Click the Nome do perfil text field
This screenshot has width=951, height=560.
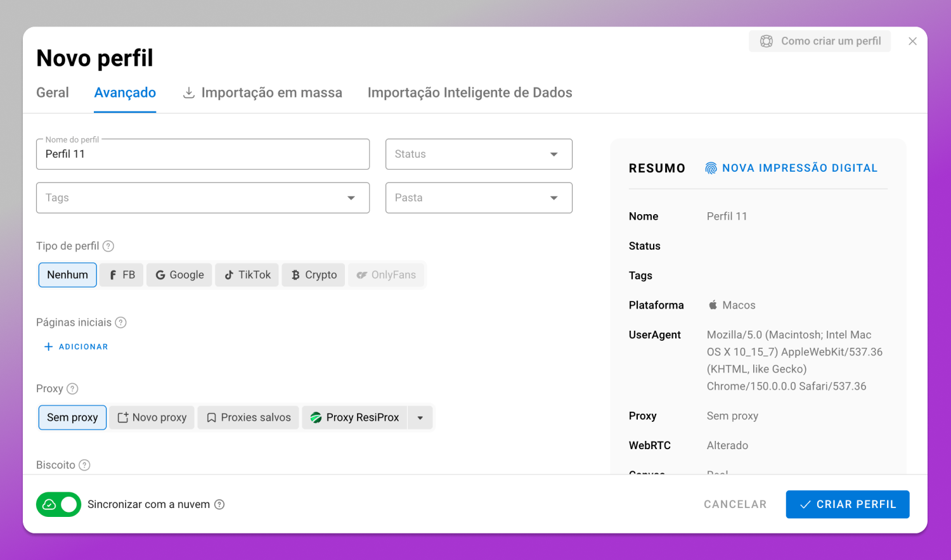click(203, 154)
